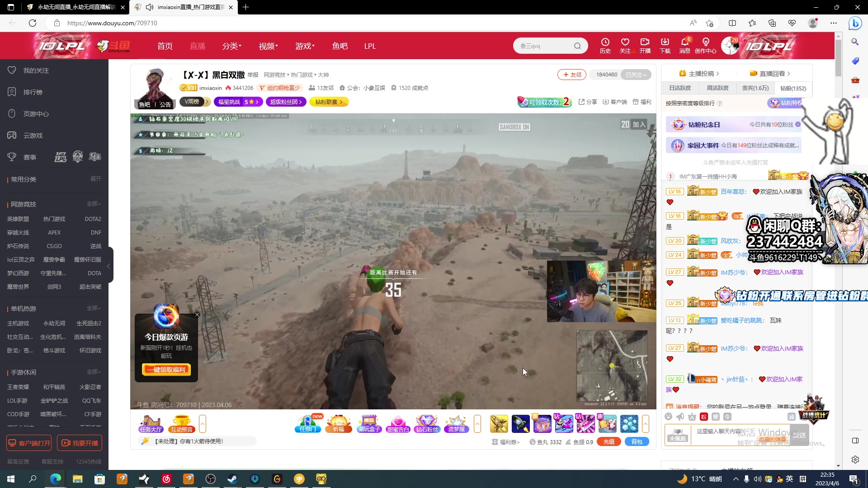Collapse the left sidebar with the arrow handle
868x488 pixels.
coord(109,266)
